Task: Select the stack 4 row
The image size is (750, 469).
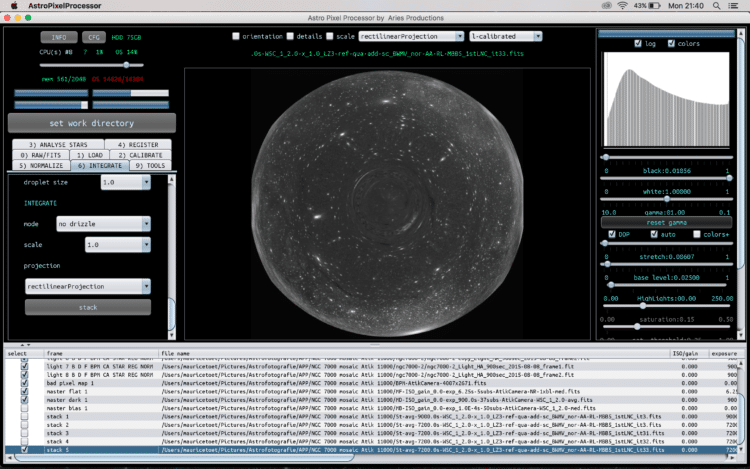Action: point(371,441)
